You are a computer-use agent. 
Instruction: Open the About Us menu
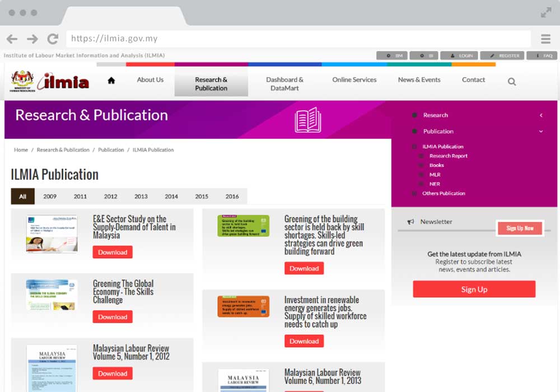[150, 80]
